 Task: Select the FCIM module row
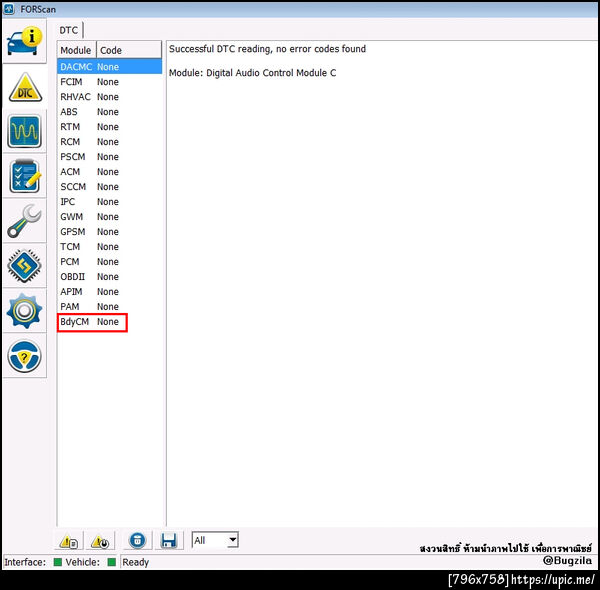[109, 82]
